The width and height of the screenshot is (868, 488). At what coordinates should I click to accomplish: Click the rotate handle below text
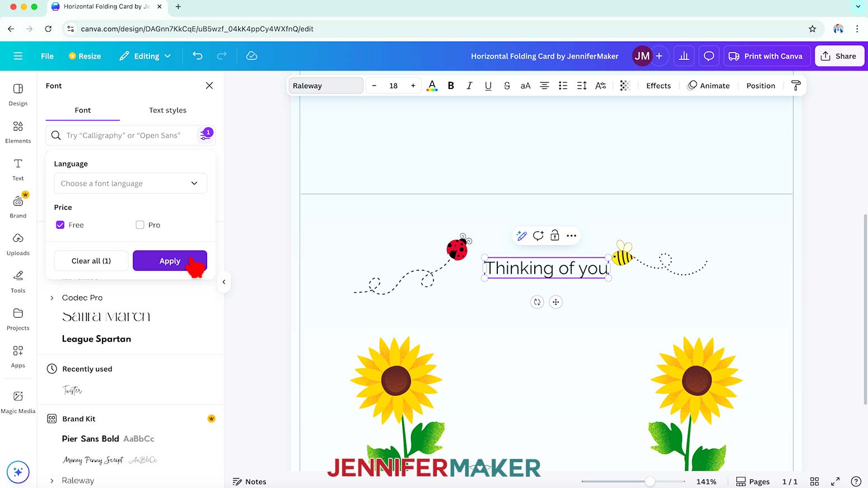click(537, 302)
